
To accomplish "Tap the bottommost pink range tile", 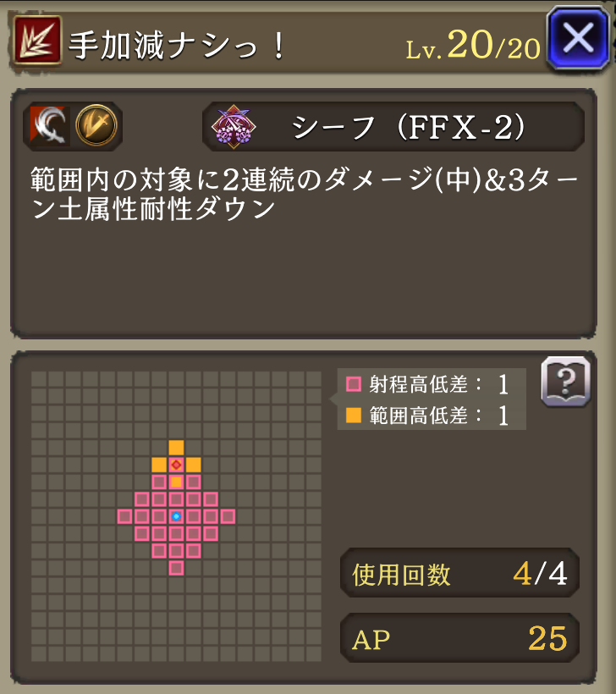I will point(176,568).
